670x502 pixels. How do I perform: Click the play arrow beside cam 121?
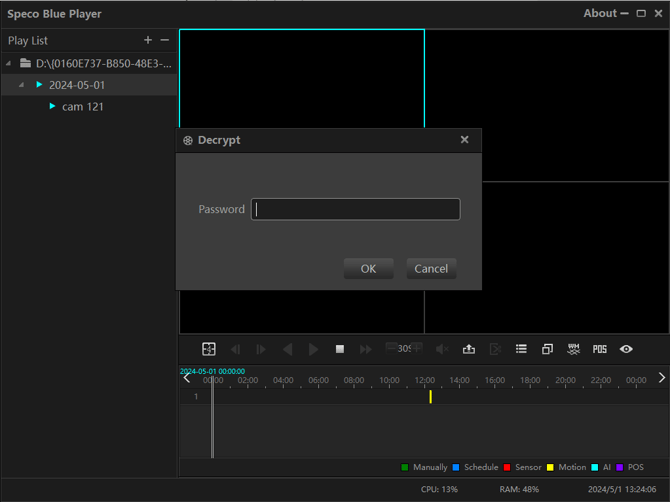52,106
